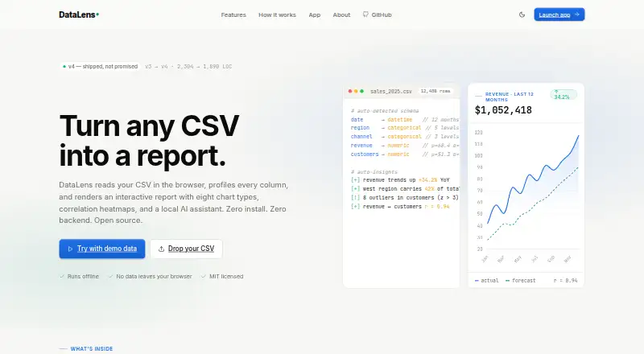Viewport: 644px width, 354px height.
Task: Open the App nav link
Action: pos(315,14)
